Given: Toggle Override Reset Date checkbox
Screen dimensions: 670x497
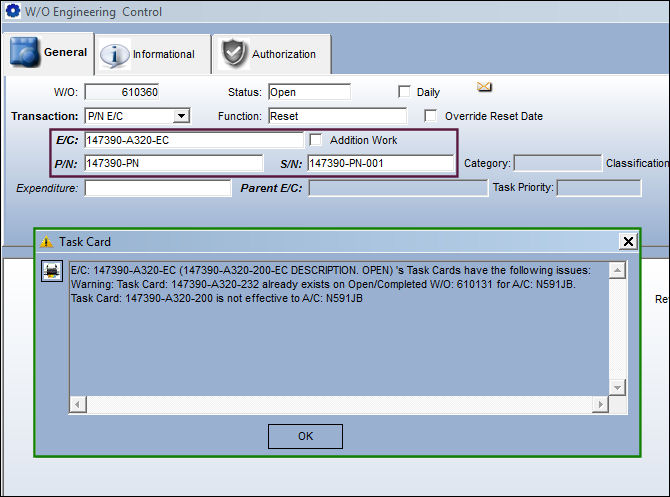Looking at the screenshot, I should tap(430, 115).
